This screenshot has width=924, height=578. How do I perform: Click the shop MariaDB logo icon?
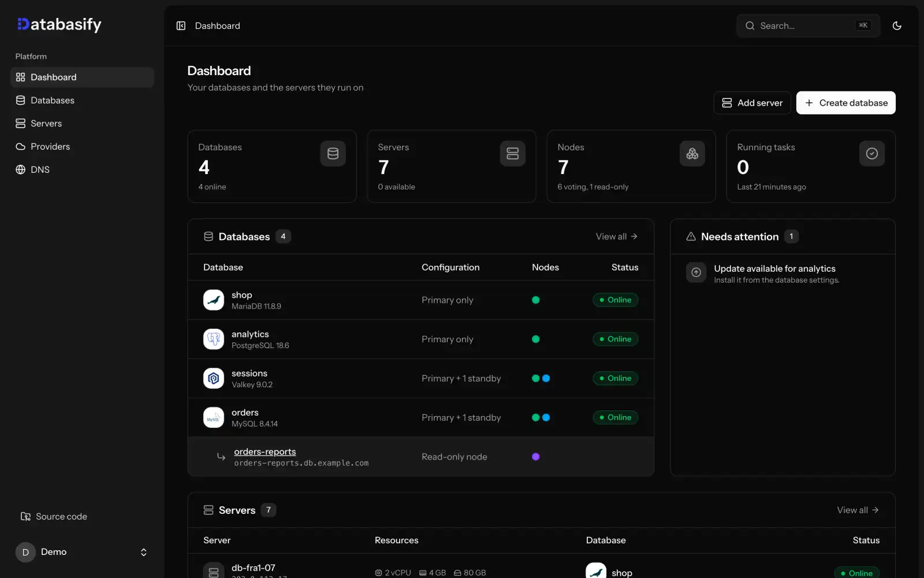[214, 300]
